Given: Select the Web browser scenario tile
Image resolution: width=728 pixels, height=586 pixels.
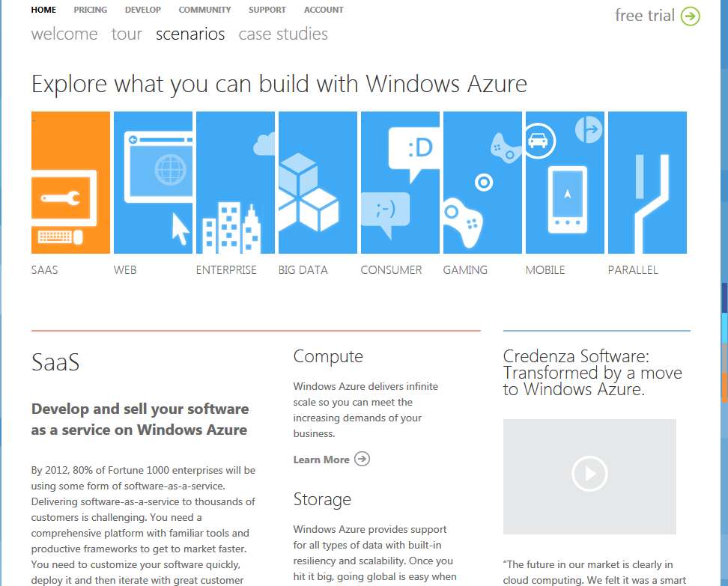Looking at the screenshot, I should click(x=154, y=183).
